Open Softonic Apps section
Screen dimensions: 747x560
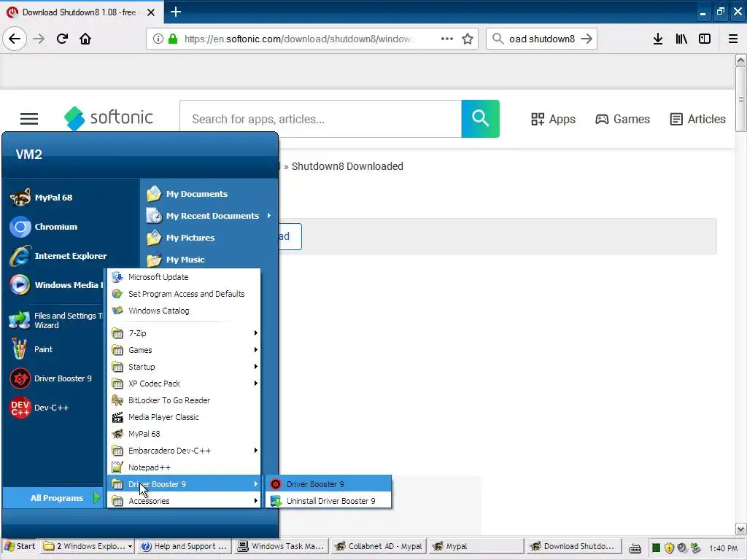click(553, 119)
